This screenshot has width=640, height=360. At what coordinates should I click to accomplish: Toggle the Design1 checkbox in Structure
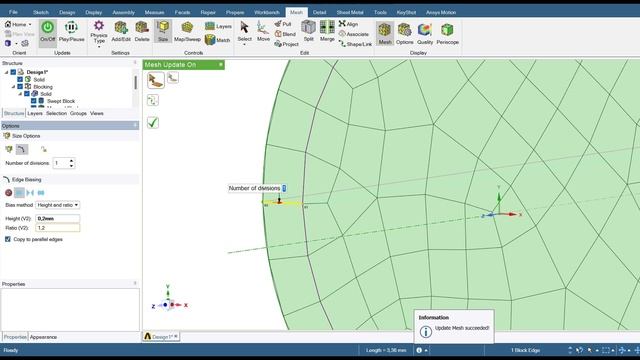tap(13, 72)
